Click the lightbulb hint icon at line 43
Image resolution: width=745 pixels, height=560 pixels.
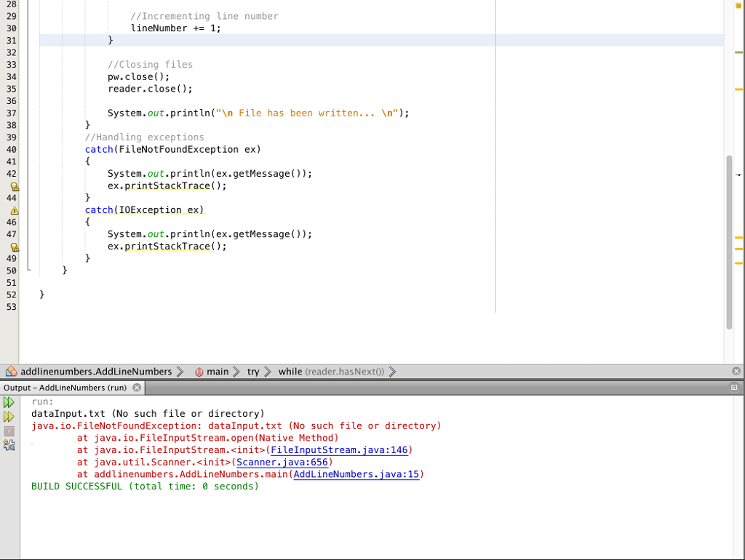pos(15,187)
